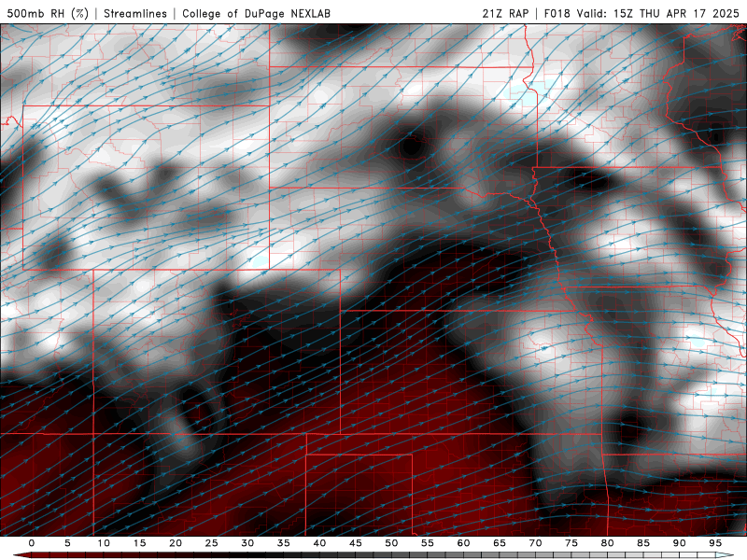747x560 pixels.
Task: Click the colorbar label '10'
Action: pos(104,543)
